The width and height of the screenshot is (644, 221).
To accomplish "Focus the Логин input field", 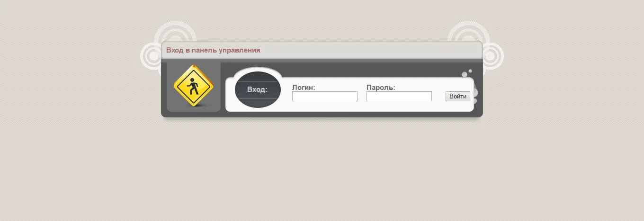I will [x=325, y=97].
